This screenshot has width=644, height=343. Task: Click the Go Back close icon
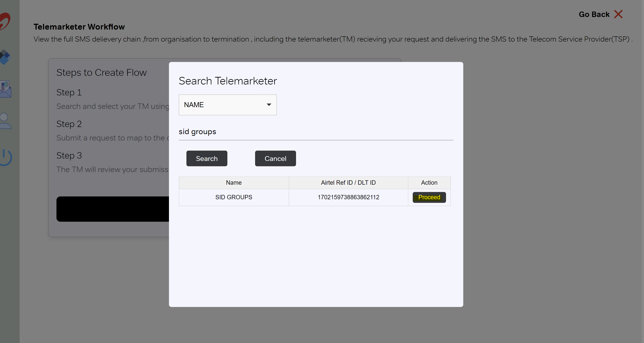click(x=619, y=14)
